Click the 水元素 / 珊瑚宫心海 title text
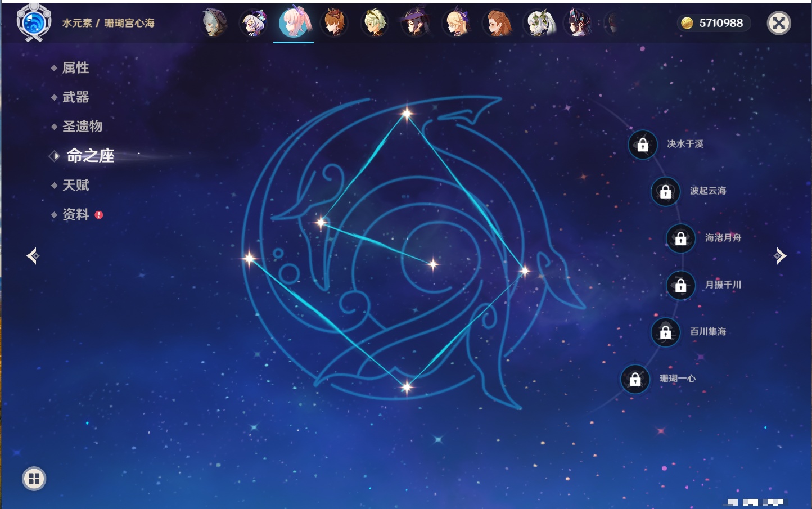The width and height of the screenshot is (812, 509). 108,23
